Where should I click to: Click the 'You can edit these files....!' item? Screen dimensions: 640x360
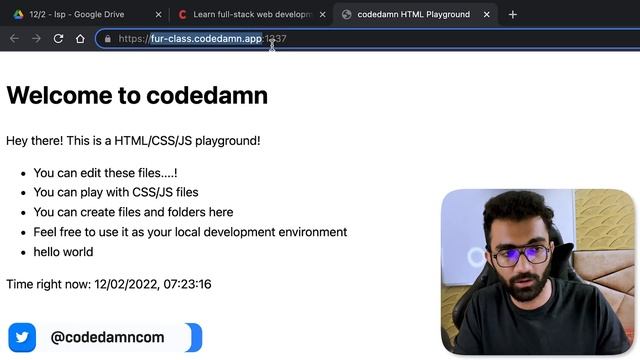point(105,173)
